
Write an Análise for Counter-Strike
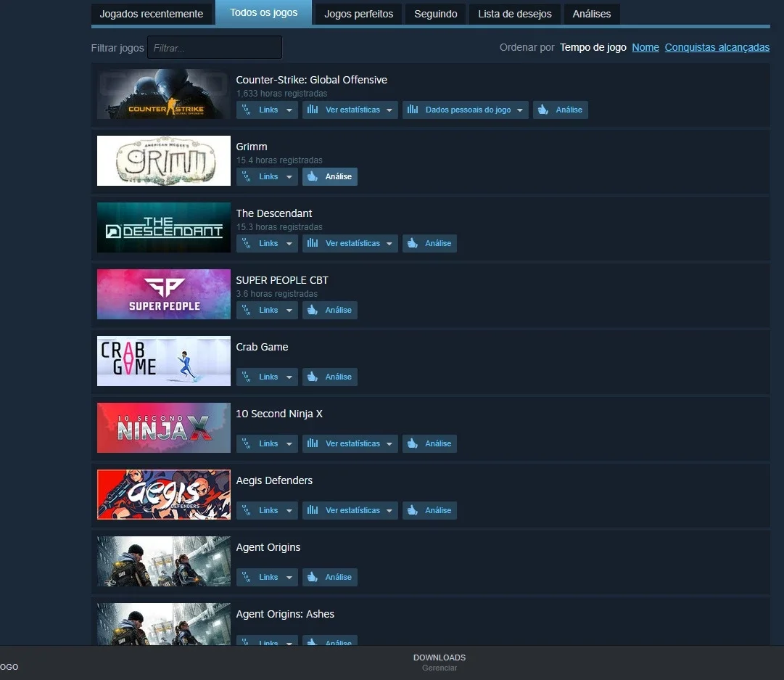point(561,110)
